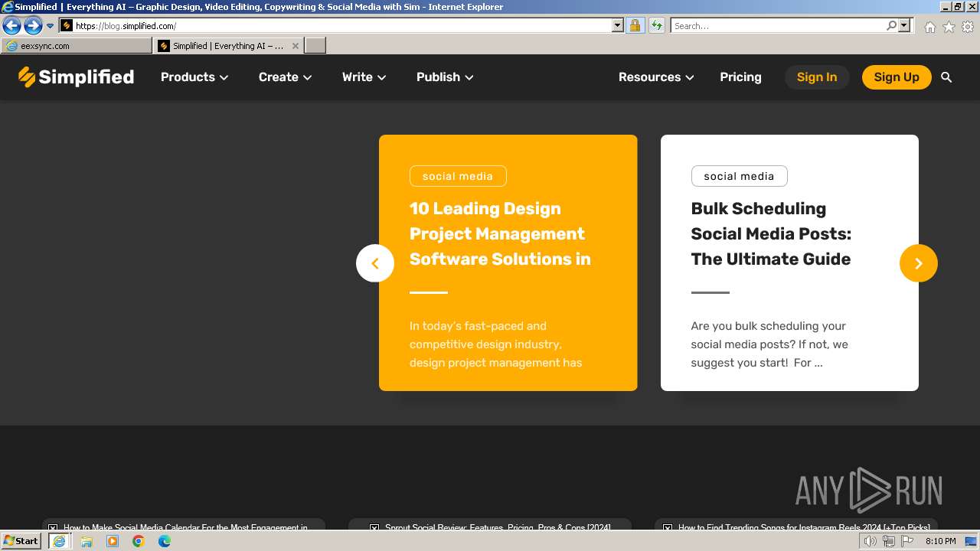Close the Simplified tab
The height and width of the screenshot is (551, 980).
point(296,46)
